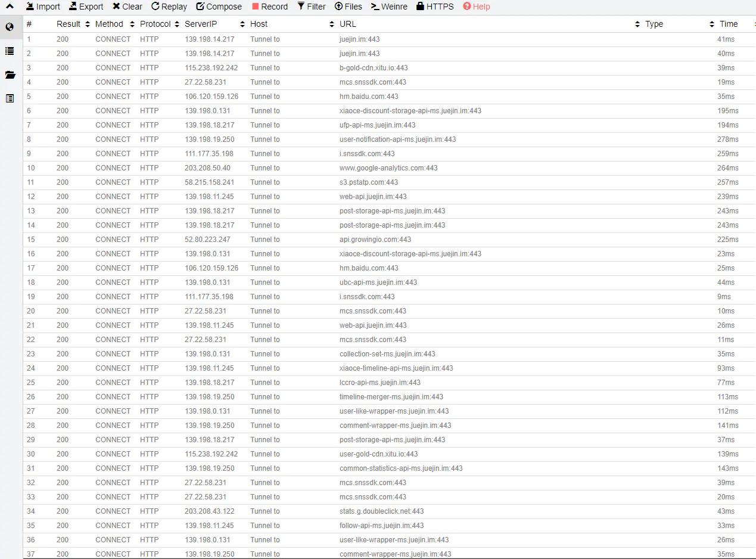Open the Values folder sidebar icon
The height and width of the screenshot is (559, 756).
coord(10,74)
